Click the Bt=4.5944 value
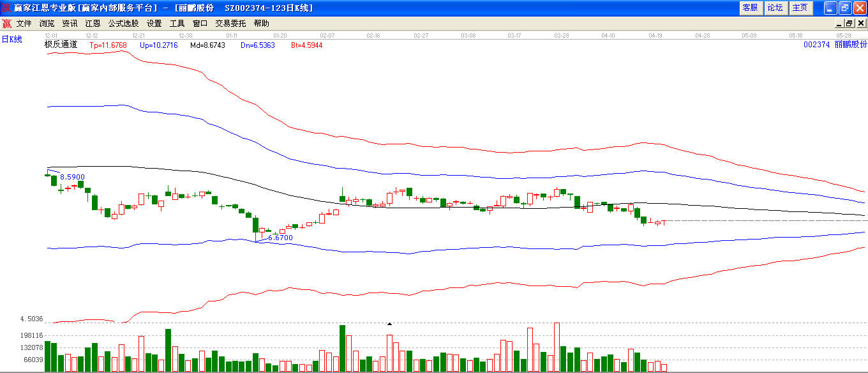The image size is (868, 373). [307, 45]
